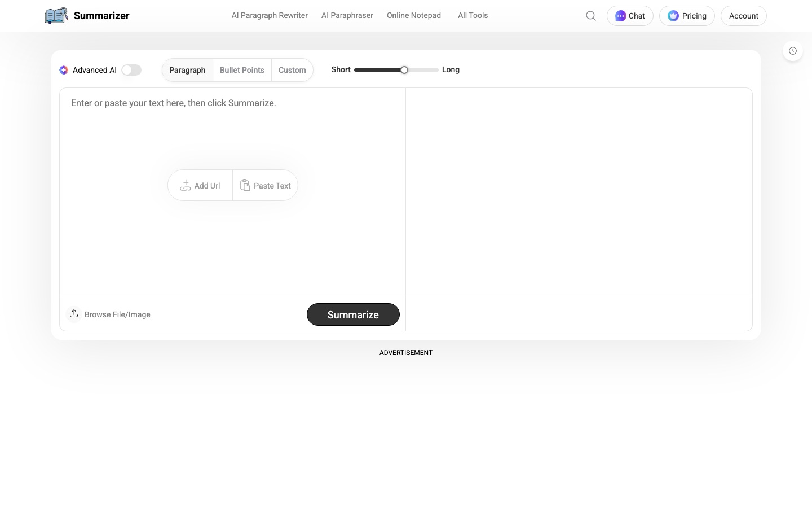This screenshot has height=508, width=812.
Task: Expand the All Tools menu
Action: coord(473,15)
